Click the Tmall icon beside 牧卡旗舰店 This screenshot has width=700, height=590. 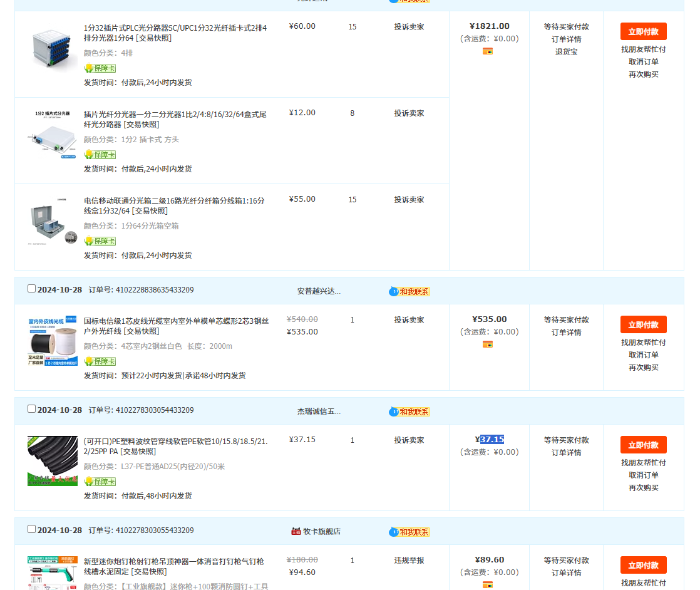pyautogui.click(x=296, y=531)
